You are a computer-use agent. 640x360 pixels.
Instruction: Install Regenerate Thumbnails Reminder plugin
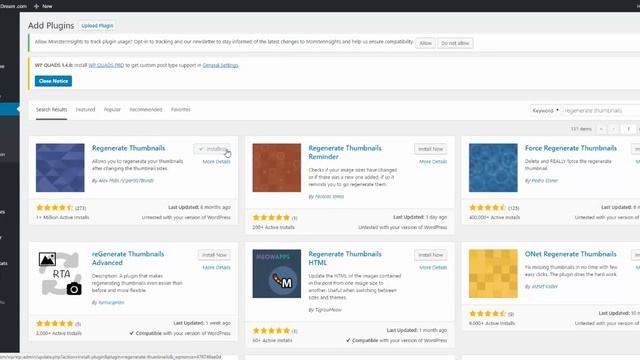(430, 149)
